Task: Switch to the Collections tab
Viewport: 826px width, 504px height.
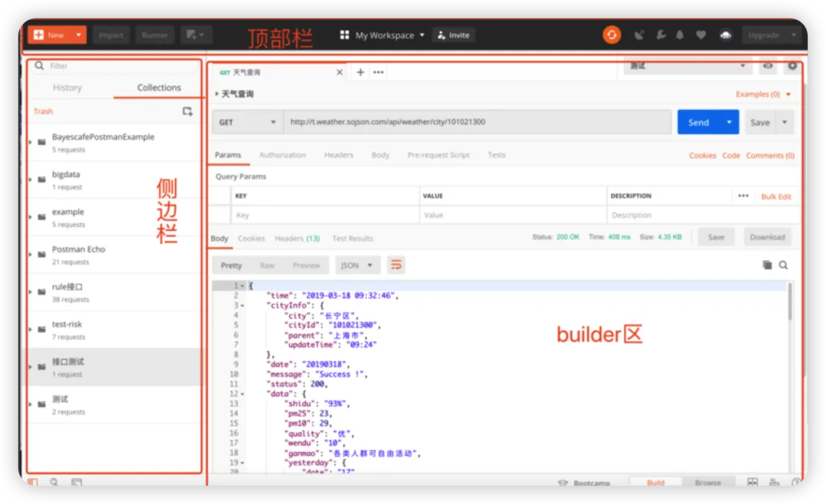Action: pos(158,87)
